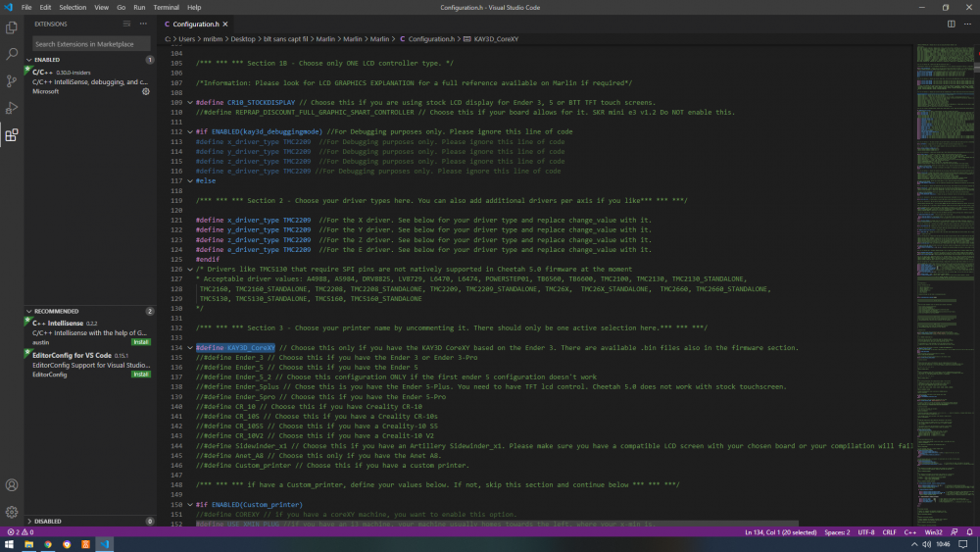980x552 pixels.
Task: Click the orange app icon in the taskbar
Action: (x=85, y=544)
